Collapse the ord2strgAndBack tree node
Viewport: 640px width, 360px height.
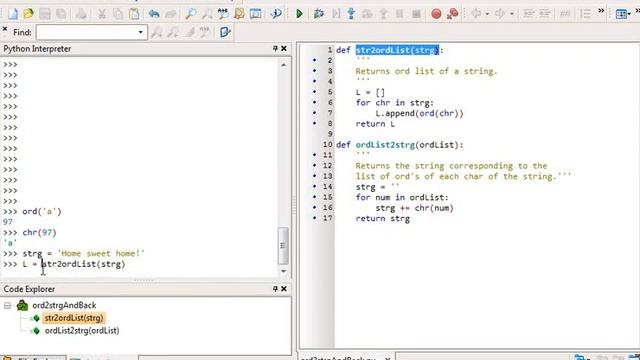[7, 305]
